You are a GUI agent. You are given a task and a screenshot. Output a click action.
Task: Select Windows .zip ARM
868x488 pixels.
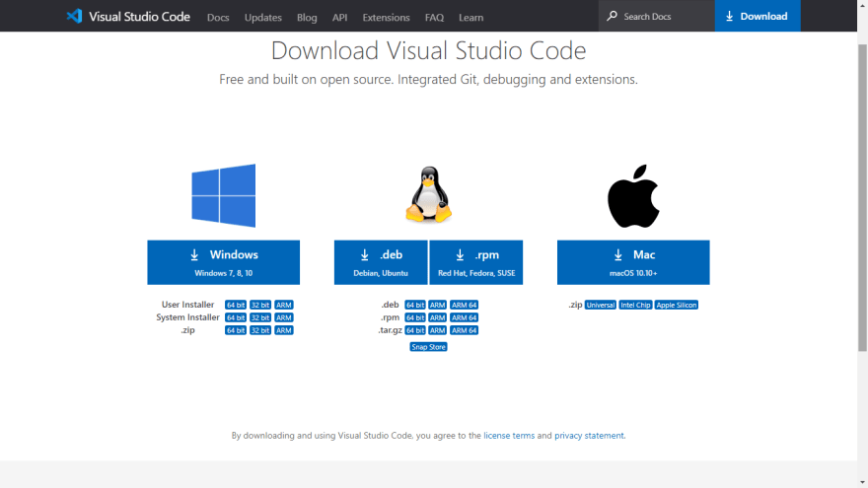pyautogui.click(x=284, y=330)
